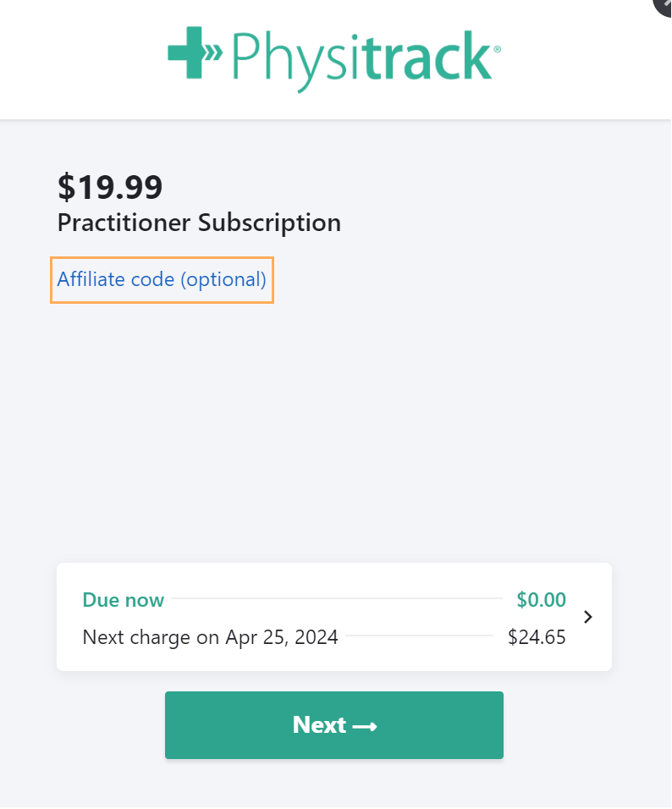This screenshot has height=809, width=672.
Task: Close the dialog using the dark corner button
Action: click(664, 5)
